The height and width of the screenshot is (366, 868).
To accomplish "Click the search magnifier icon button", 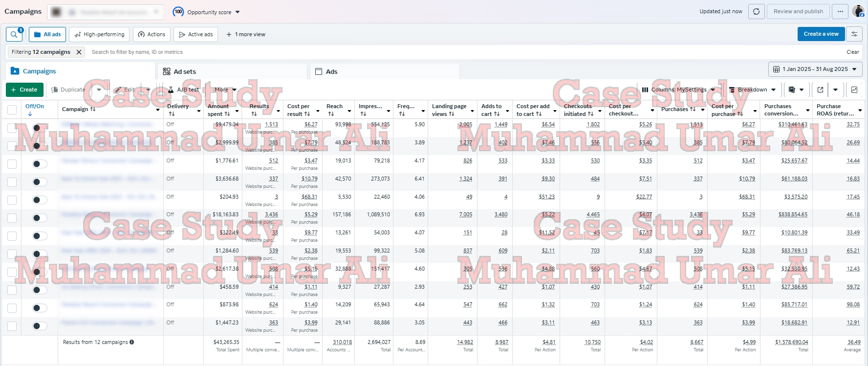I will (14, 34).
